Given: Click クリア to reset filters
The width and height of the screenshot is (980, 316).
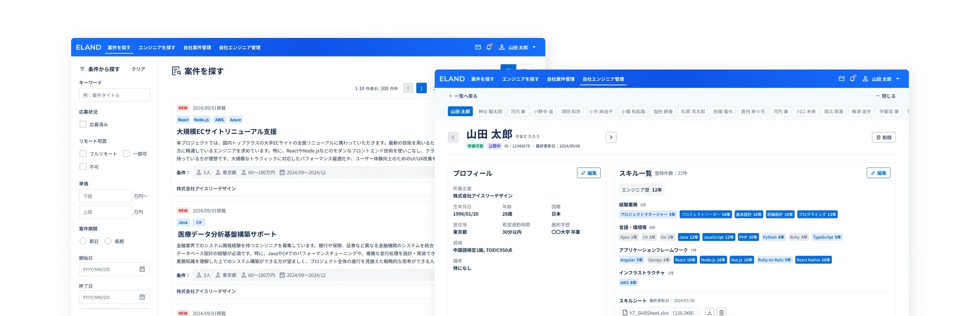Looking at the screenshot, I should pyautogui.click(x=138, y=69).
